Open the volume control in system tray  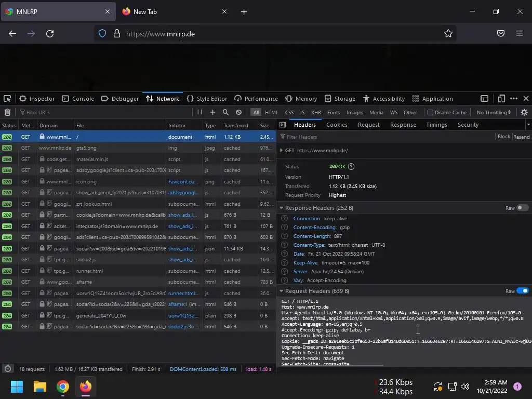point(465,387)
